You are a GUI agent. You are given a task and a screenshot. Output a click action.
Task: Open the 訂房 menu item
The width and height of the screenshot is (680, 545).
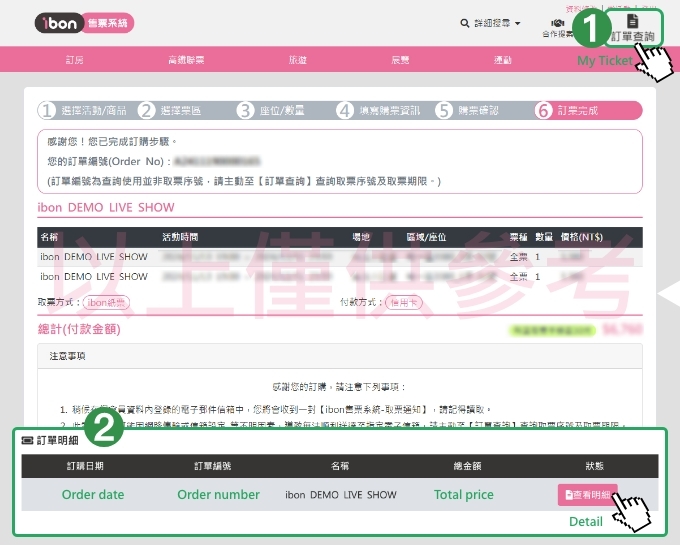(75, 60)
